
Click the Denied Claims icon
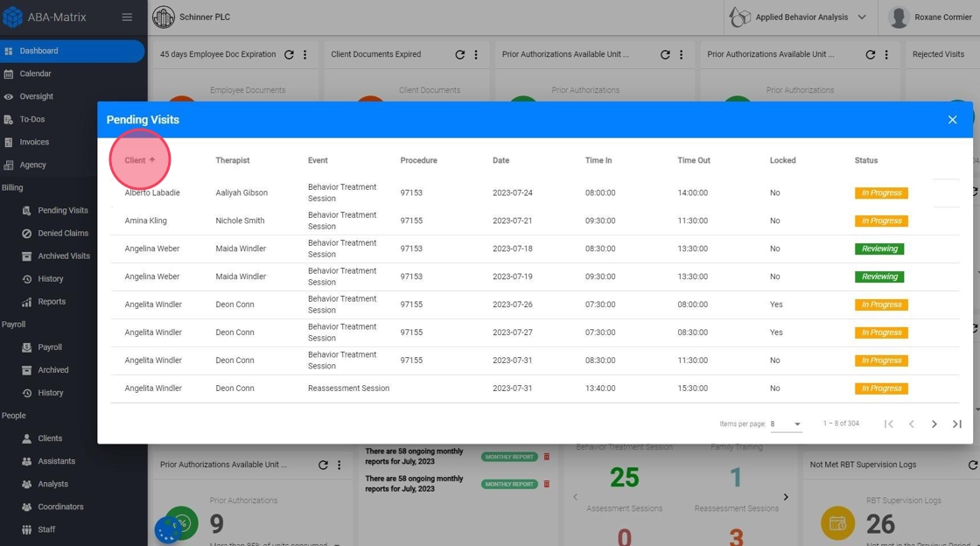click(26, 233)
